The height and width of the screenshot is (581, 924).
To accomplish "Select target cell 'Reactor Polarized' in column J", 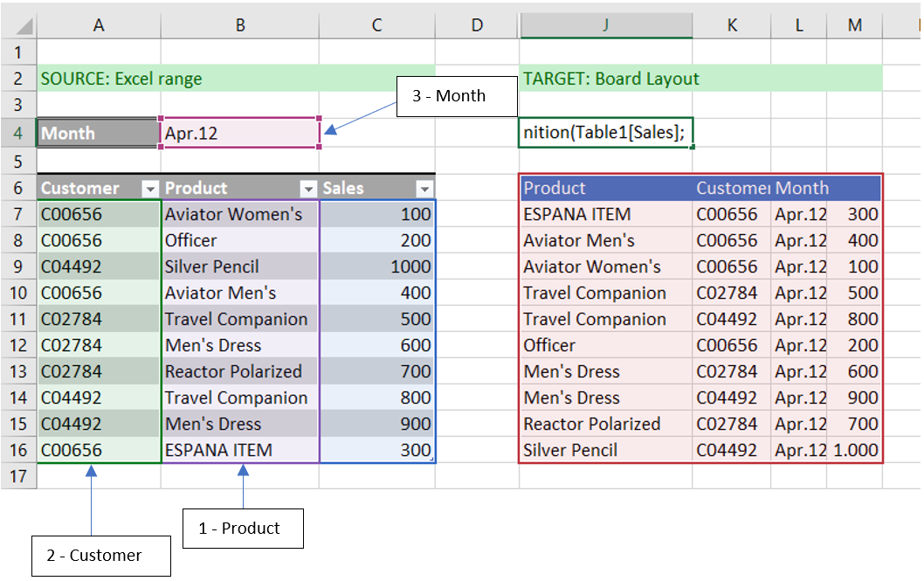I will click(606, 425).
